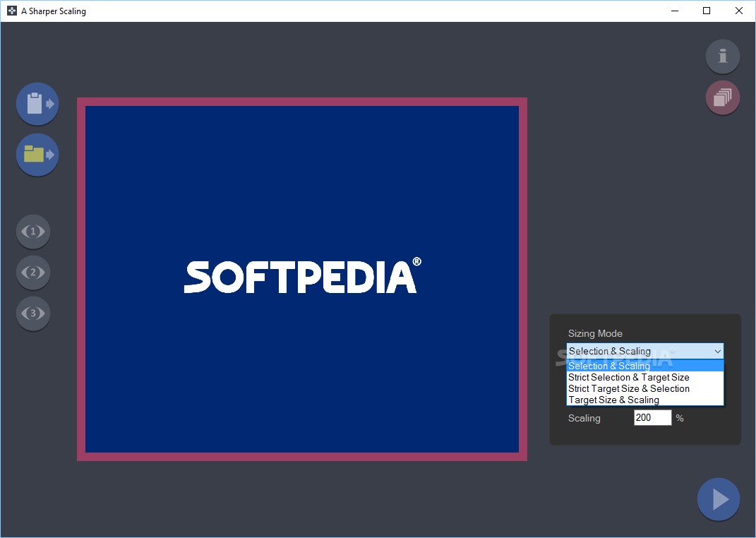The width and height of the screenshot is (756, 538).
Task: Toggle preview eye number 1
Action: [33, 232]
